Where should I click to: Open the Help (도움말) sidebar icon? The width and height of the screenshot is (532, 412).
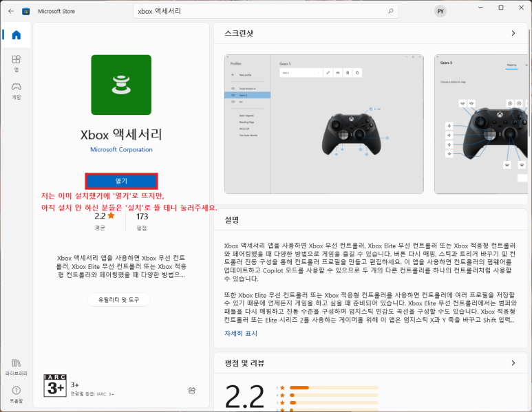pyautogui.click(x=17, y=394)
